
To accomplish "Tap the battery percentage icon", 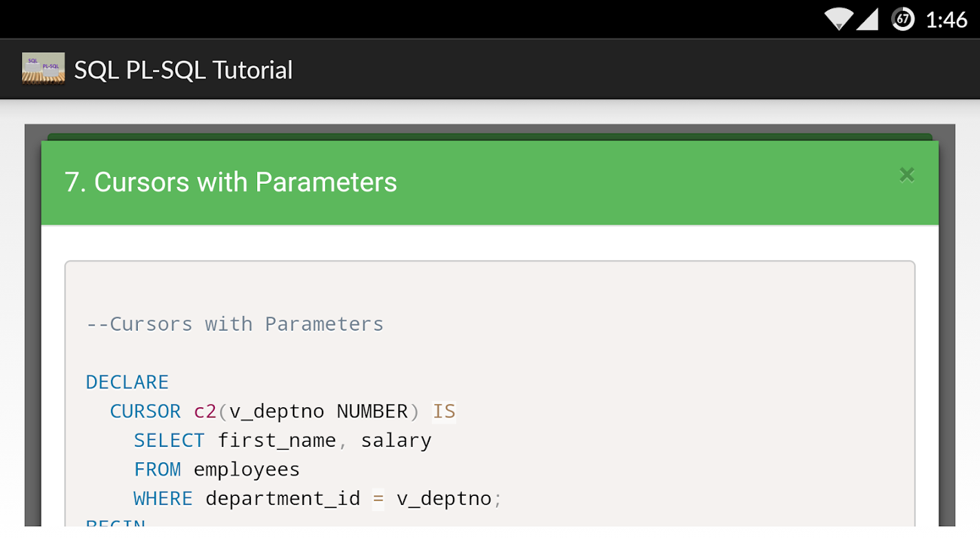I will click(902, 19).
